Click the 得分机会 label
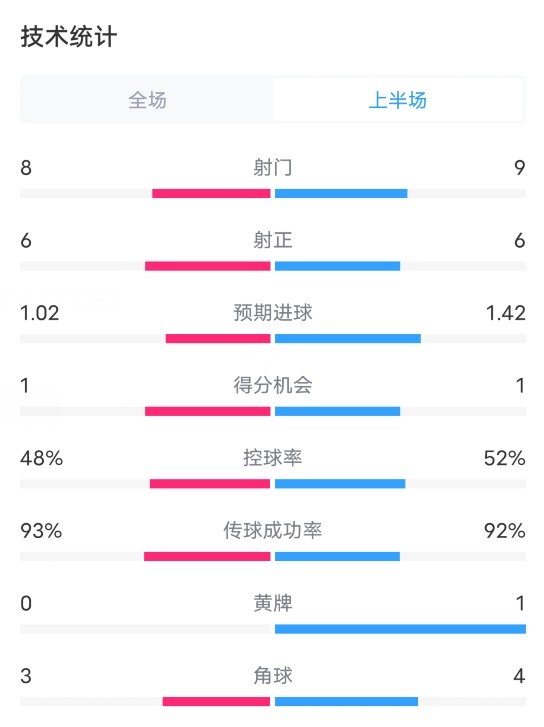 273,385
